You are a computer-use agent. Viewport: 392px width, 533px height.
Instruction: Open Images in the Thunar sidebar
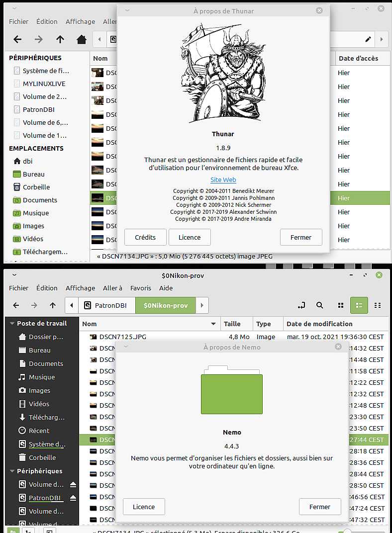pos(29,226)
